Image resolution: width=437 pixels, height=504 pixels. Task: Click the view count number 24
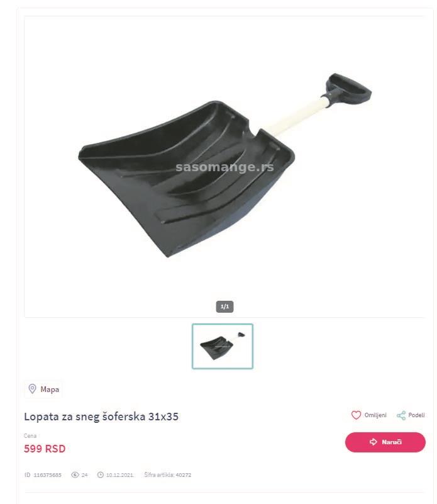(84, 475)
